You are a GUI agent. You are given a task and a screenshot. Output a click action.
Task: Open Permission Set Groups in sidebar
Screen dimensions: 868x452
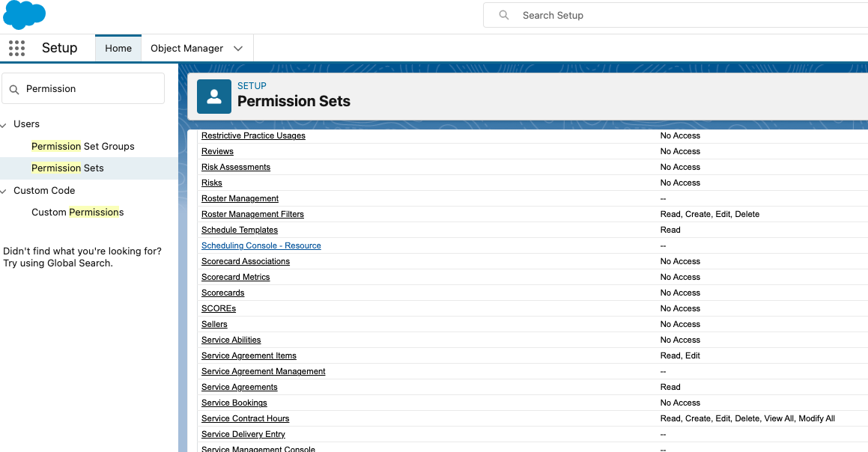(x=83, y=146)
